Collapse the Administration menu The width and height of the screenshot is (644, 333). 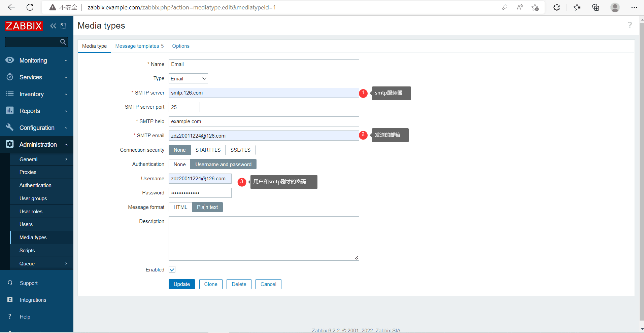coord(37,145)
